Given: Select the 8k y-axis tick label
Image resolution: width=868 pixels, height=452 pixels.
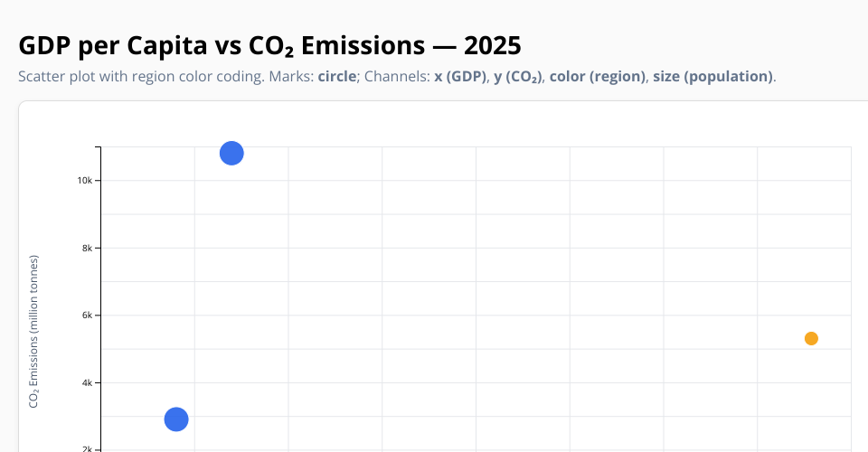Looking at the screenshot, I should tap(88, 248).
